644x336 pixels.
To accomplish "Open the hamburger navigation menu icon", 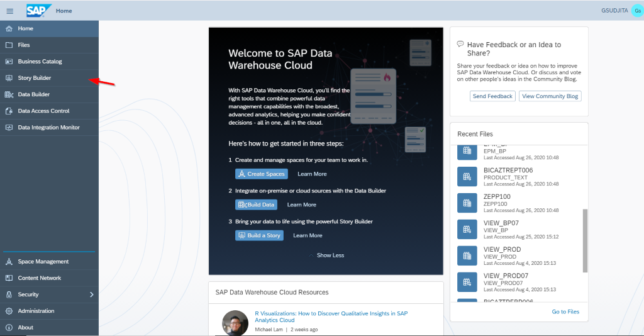I will tap(9, 11).
